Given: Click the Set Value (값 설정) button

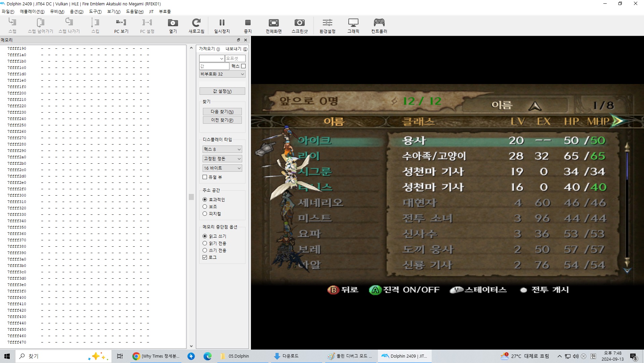Looking at the screenshot, I should (x=222, y=91).
